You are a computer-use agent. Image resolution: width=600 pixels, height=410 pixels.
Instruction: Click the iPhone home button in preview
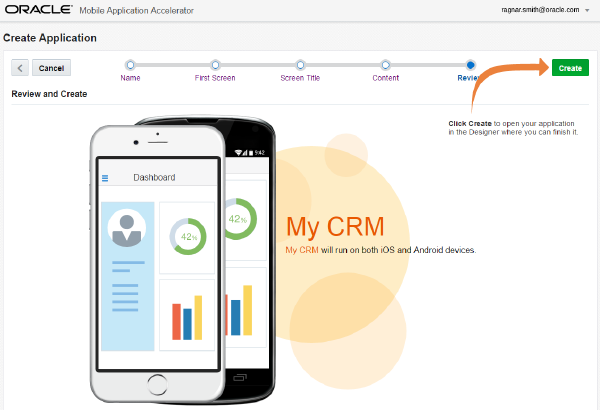[x=157, y=385]
